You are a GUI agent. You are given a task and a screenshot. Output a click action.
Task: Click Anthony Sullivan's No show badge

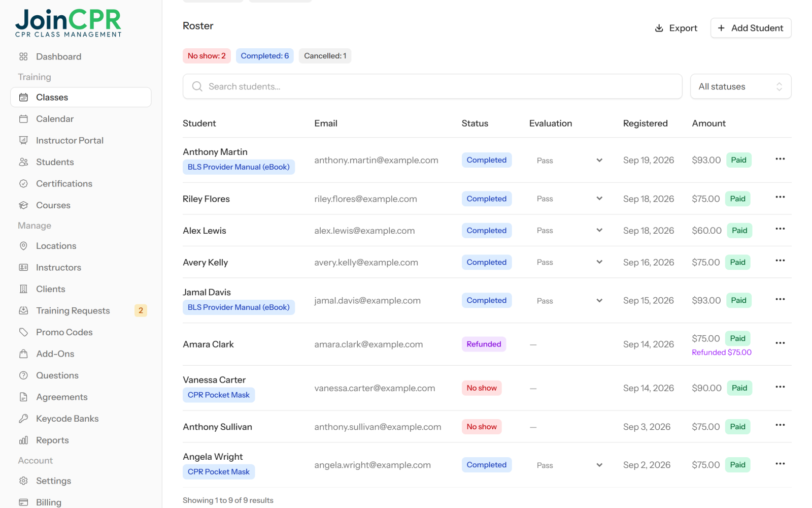pyautogui.click(x=482, y=427)
